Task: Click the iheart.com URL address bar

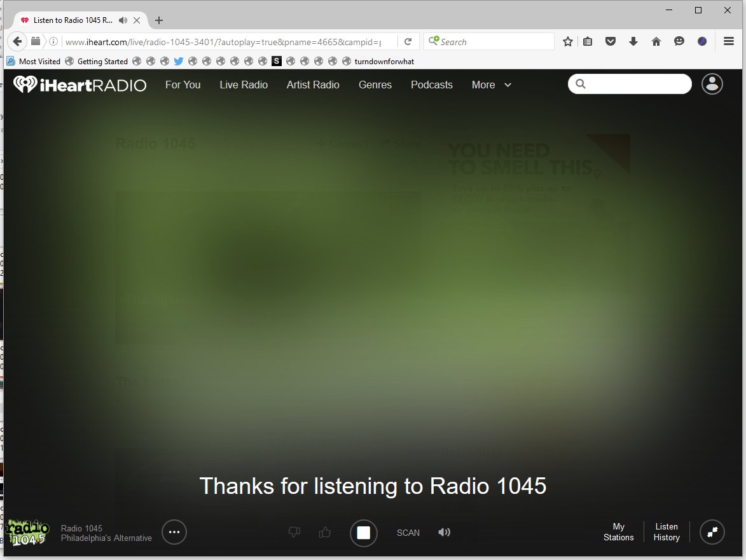Action: pyautogui.click(x=223, y=42)
